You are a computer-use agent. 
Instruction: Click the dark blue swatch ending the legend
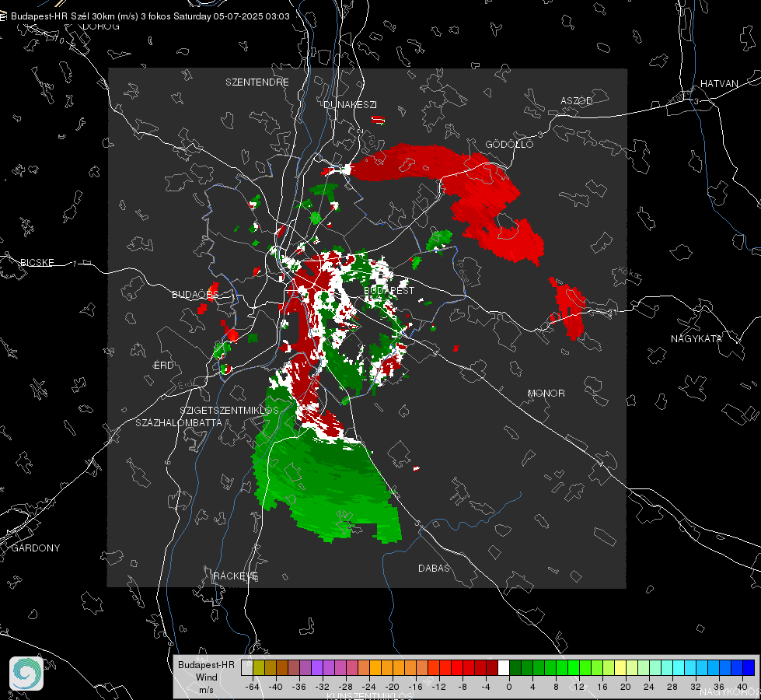(749, 667)
